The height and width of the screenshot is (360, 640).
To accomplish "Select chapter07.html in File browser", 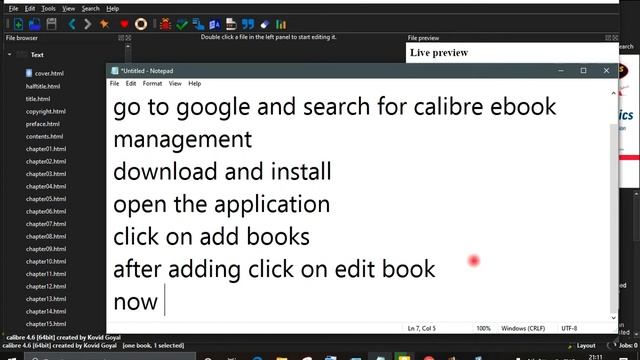I will (46, 224).
